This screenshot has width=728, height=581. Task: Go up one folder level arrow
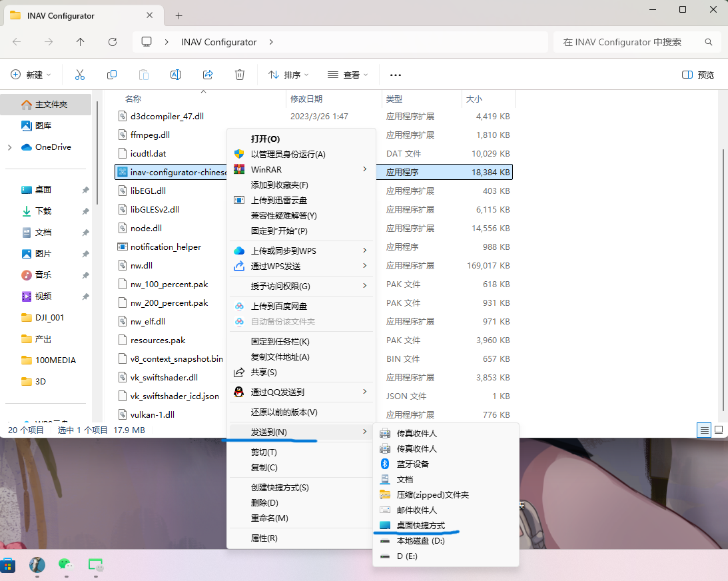point(81,42)
